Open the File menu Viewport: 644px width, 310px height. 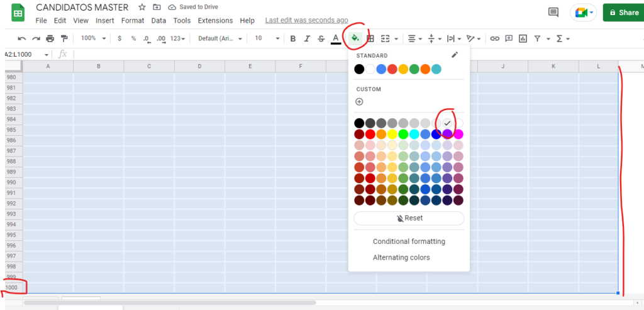click(41, 21)
